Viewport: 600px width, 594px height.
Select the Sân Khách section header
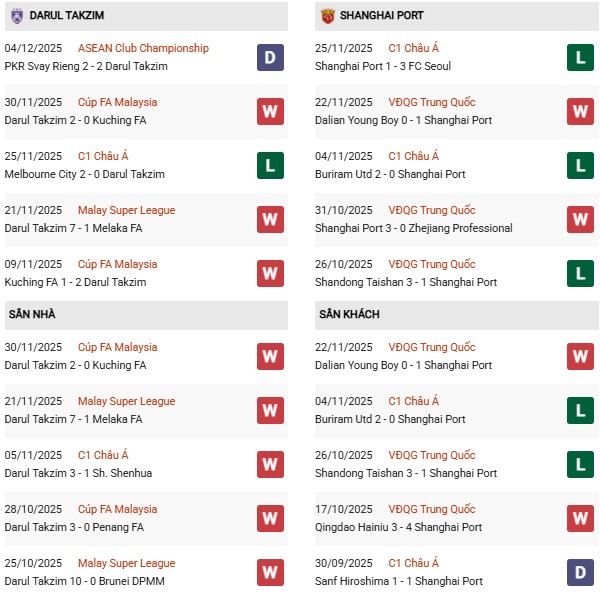349,314
